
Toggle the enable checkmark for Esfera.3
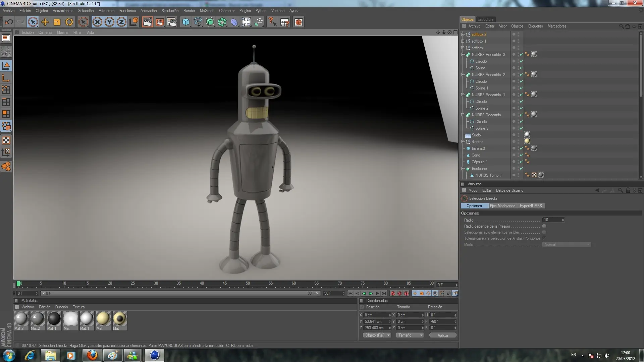[x=522, y=148]
